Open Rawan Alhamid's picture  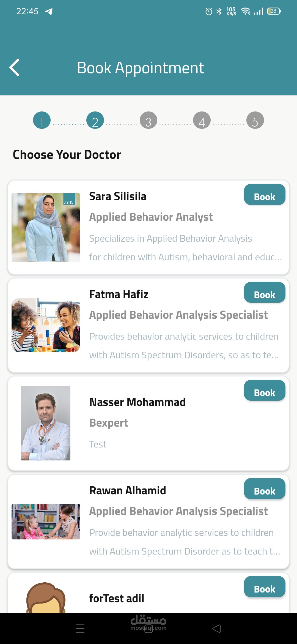tap(46, 522)
